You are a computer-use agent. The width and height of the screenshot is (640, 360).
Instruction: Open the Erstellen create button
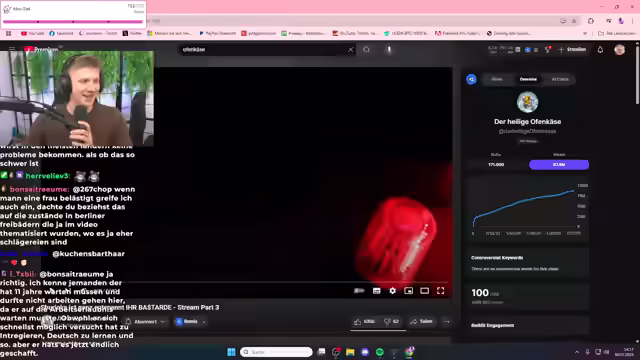point(572,50)
